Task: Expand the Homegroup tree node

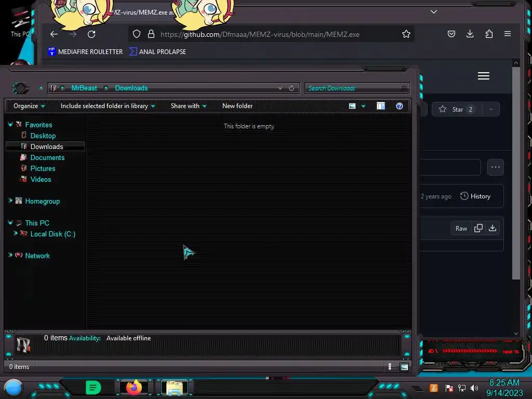Action: (10, 201)
